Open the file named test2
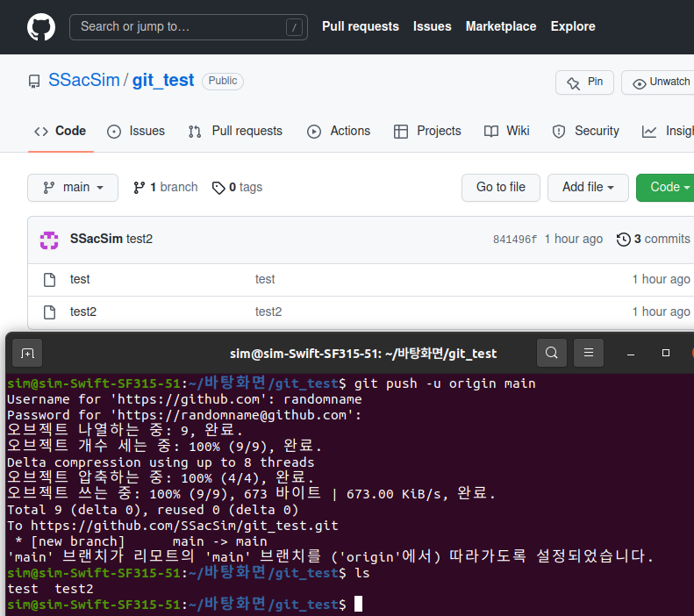Viewport: 694px width, 616px height. coord(83,312)
